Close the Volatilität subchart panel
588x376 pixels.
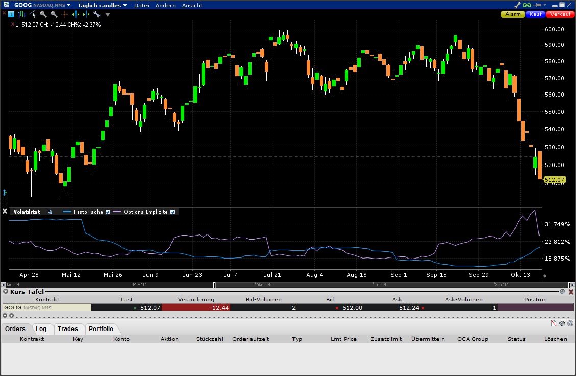[5, 212]
